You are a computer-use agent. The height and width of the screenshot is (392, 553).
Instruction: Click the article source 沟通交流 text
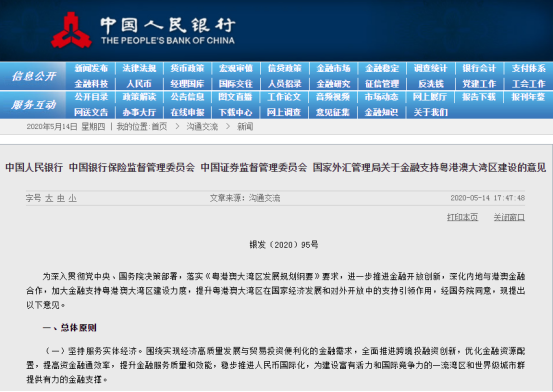click(x=265, y=198)
